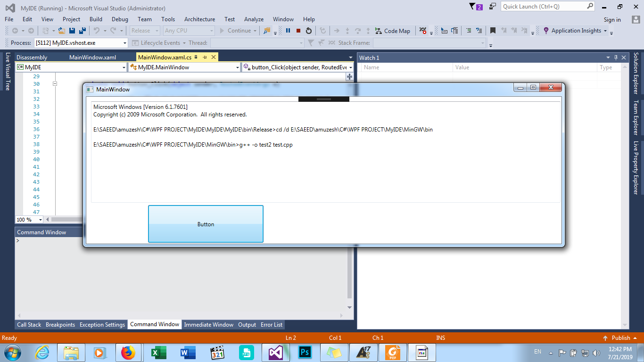Image resolution: width=644 pixels, height=362 pixels.
Task: Open Firefox from the taskbar
Action: [x=128, y=353]
